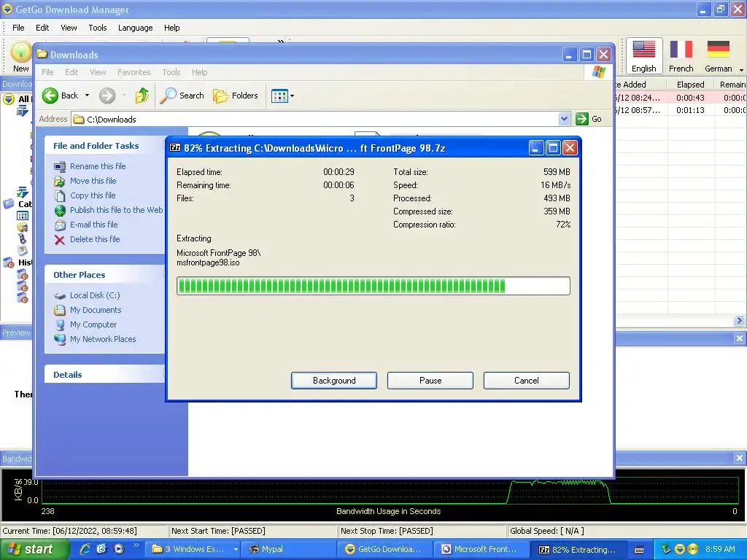
Task: Click the 8:59 AM system clock
Action: click(x=720, y=549)
